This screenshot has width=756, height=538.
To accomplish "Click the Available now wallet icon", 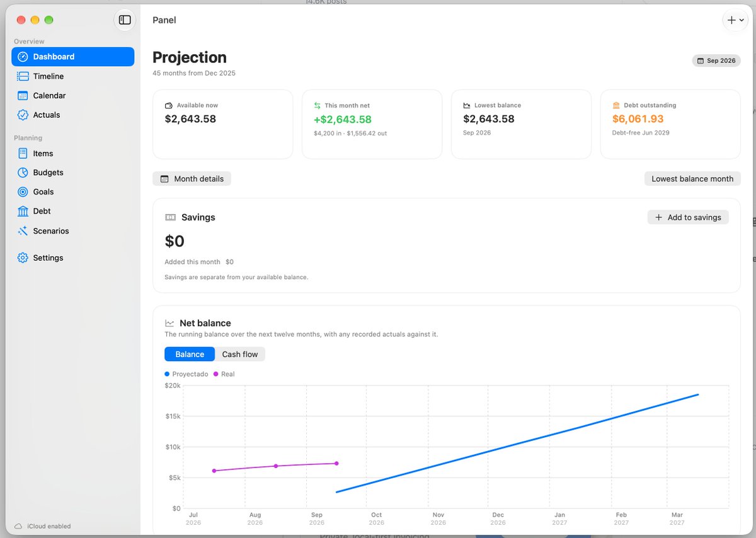I will pyautogui.click(x=169, y=106).
